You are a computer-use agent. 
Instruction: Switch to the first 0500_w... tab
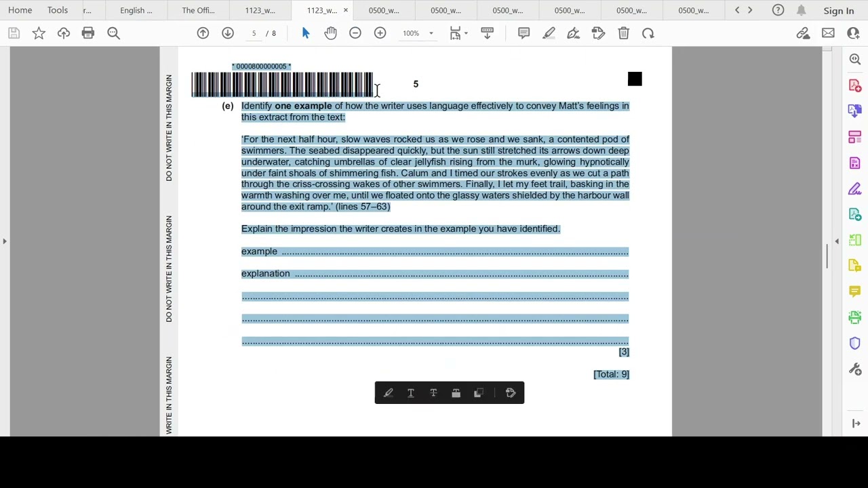pyautogui.click(x=384, y=10)
